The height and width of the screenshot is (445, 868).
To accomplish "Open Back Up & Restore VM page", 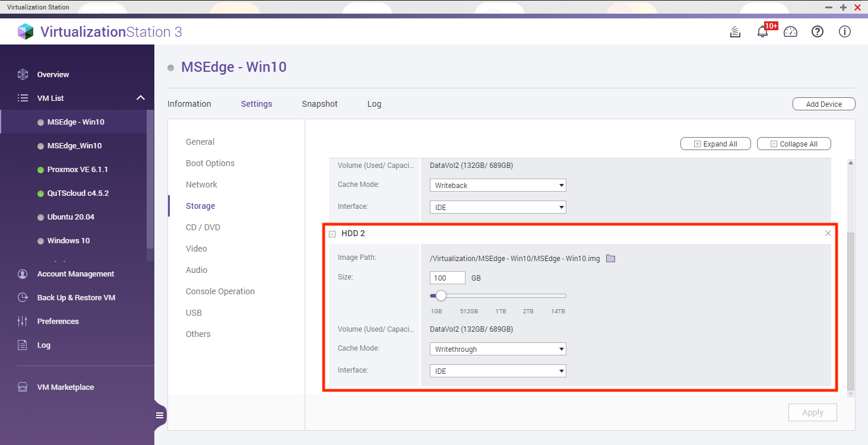I will click(77, 297).
